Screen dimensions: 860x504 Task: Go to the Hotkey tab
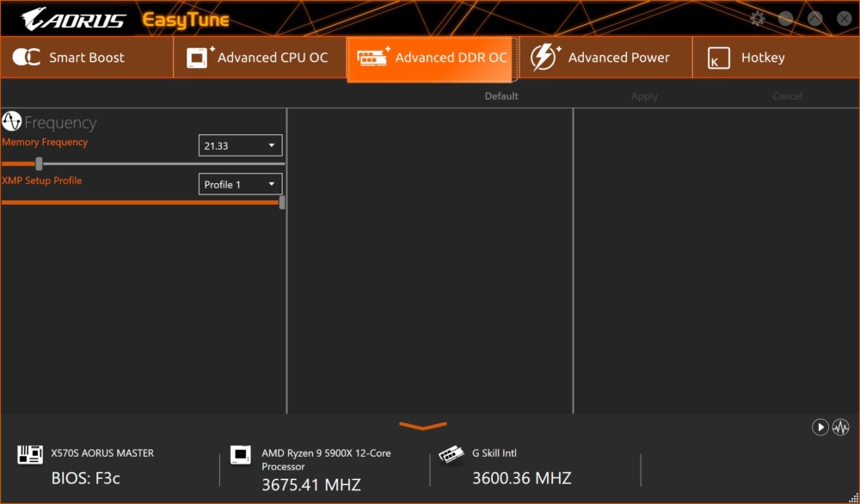click(776, 58)
